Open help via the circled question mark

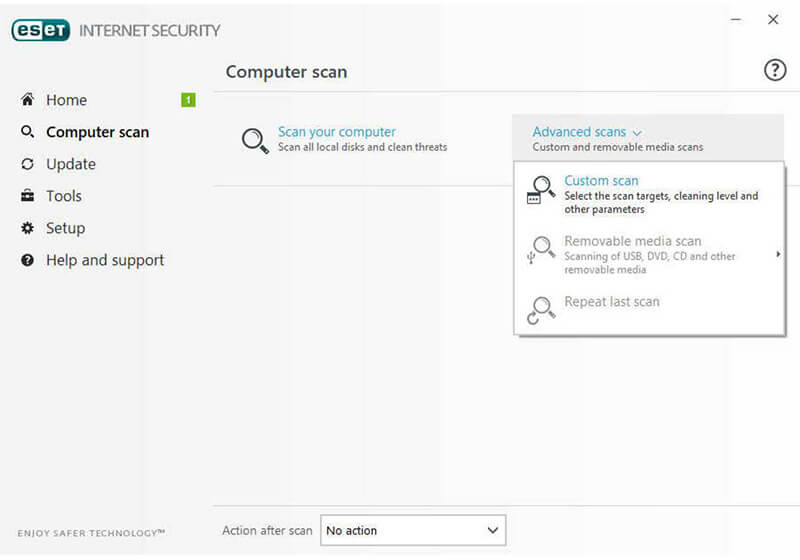[x=775, y=70]
